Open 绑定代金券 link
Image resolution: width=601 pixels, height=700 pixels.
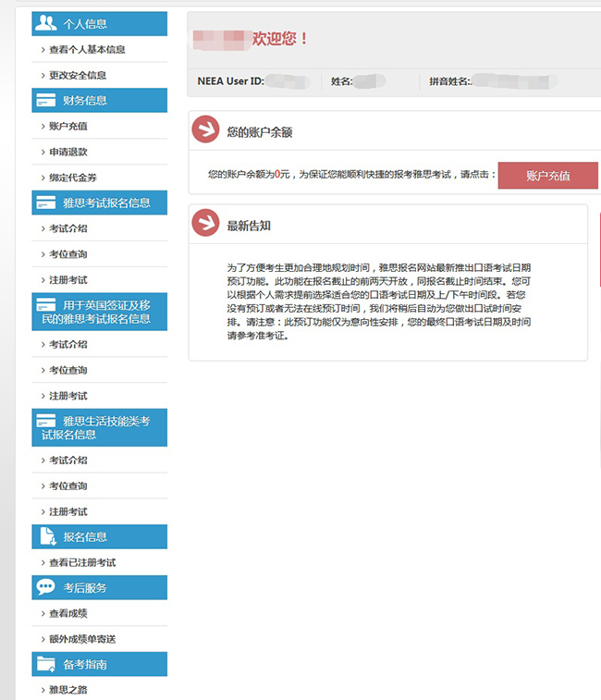pos(73,178)
